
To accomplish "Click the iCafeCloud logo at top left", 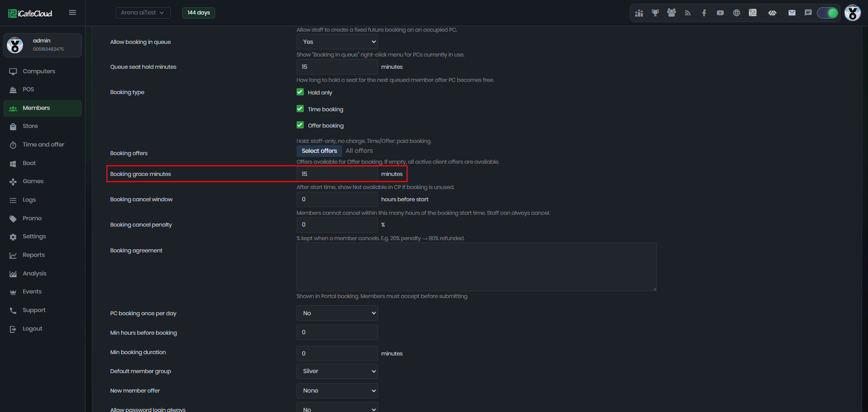I will click(x=30, y=13).
